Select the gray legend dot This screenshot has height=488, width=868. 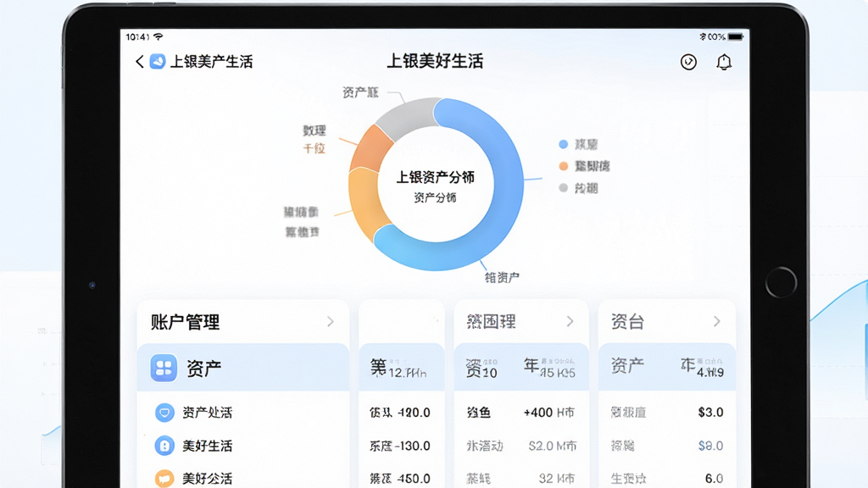[564, 188]
